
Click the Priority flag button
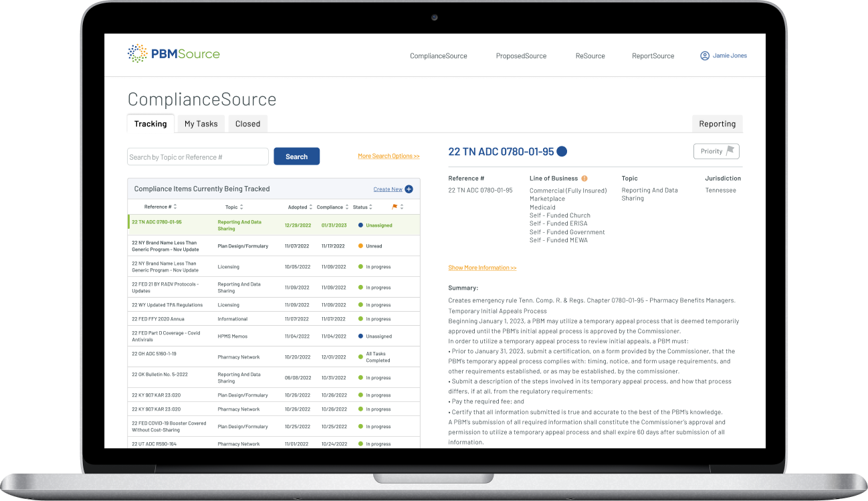(716, 151)
